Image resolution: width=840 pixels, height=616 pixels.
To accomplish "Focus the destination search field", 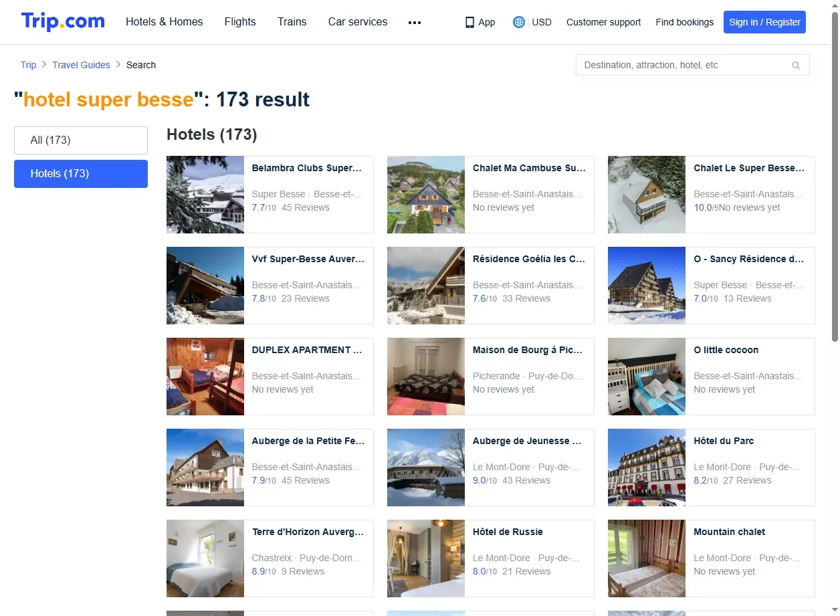I will [x=692, y=65].
